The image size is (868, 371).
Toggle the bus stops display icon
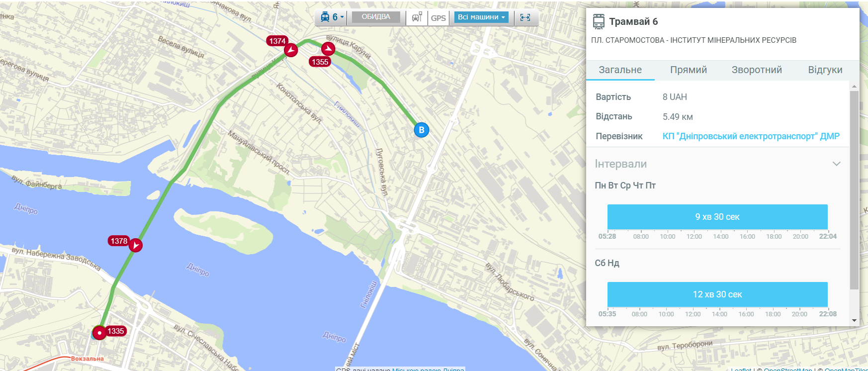(x=417, y=17)
